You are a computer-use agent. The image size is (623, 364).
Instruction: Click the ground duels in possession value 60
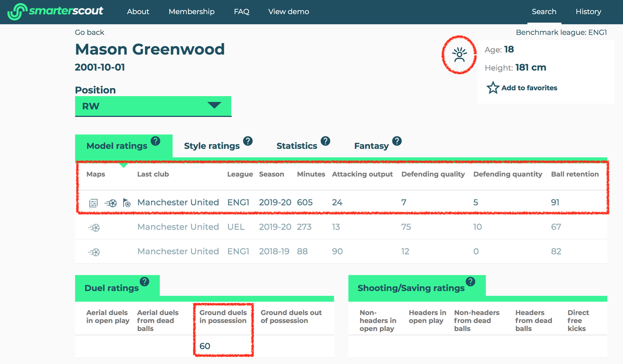(205, 346)
